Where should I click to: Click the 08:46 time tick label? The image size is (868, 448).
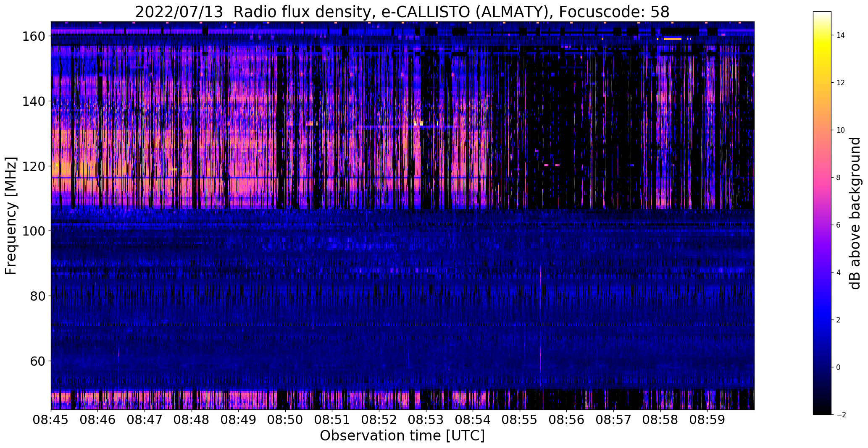point(98,420)
